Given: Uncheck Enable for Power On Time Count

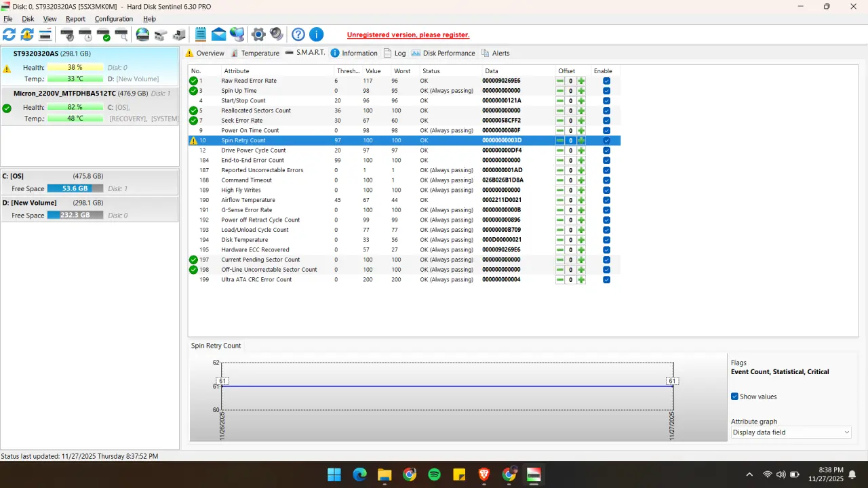Looking at the screenshot, I should pyautogui.click(x=606, y=130).
